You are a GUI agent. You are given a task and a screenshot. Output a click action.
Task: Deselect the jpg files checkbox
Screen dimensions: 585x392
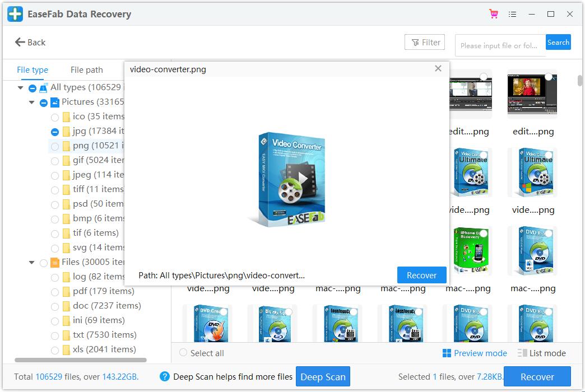click(55, 130)
